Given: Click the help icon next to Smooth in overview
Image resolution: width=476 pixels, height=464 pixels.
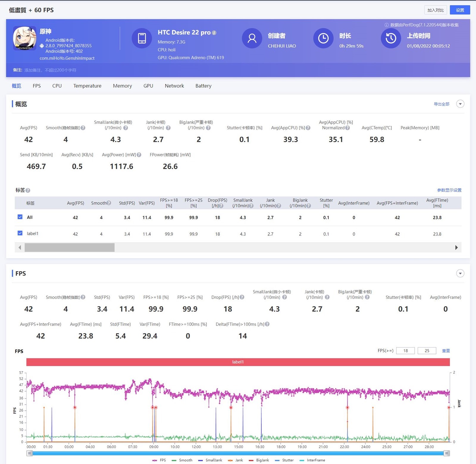Looking at the screenshot, I should 83,128.
